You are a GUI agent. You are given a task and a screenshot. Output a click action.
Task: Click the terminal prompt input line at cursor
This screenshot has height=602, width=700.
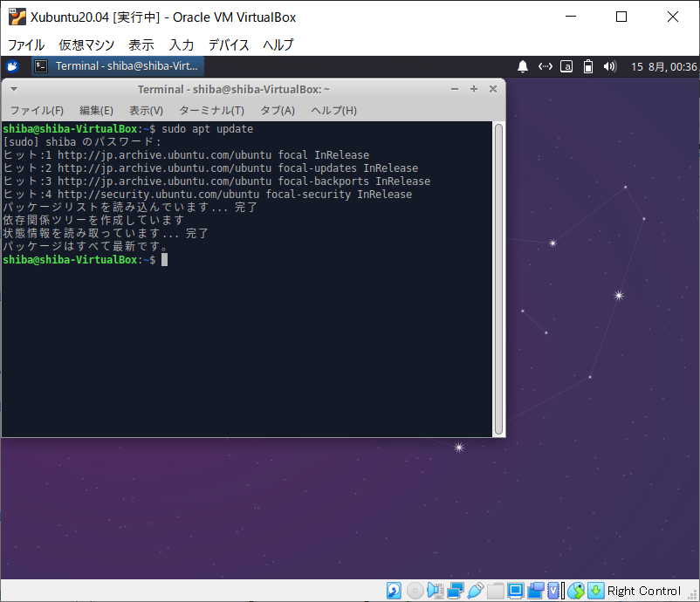164,260
